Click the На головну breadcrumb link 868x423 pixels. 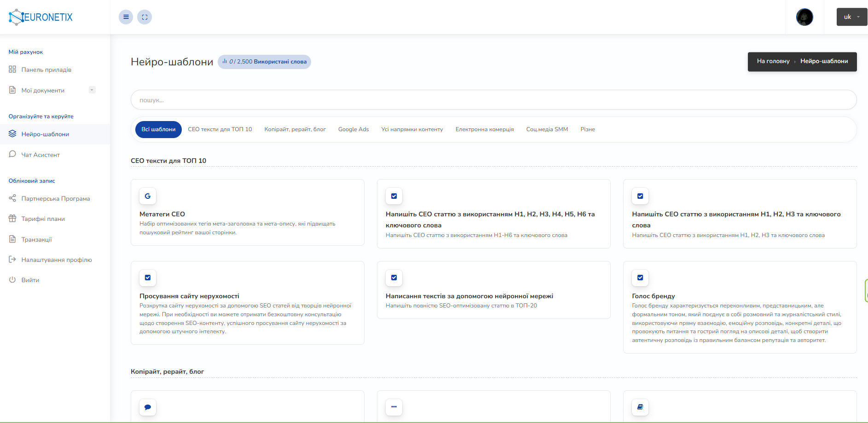[773, 61]
